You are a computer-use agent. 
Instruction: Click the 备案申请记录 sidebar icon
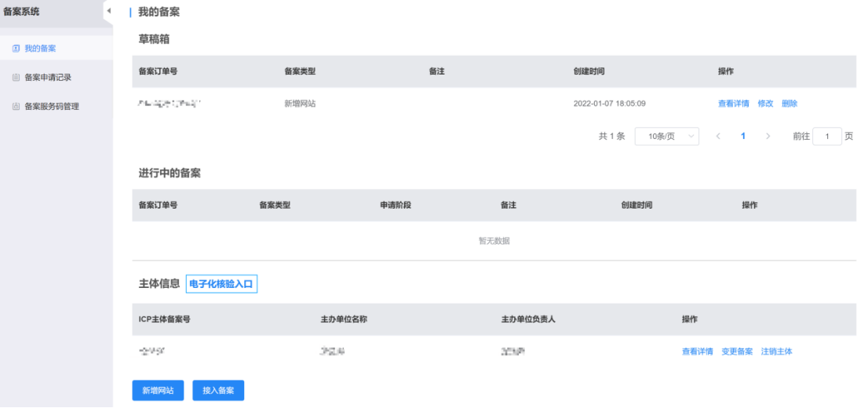[16, 78]
